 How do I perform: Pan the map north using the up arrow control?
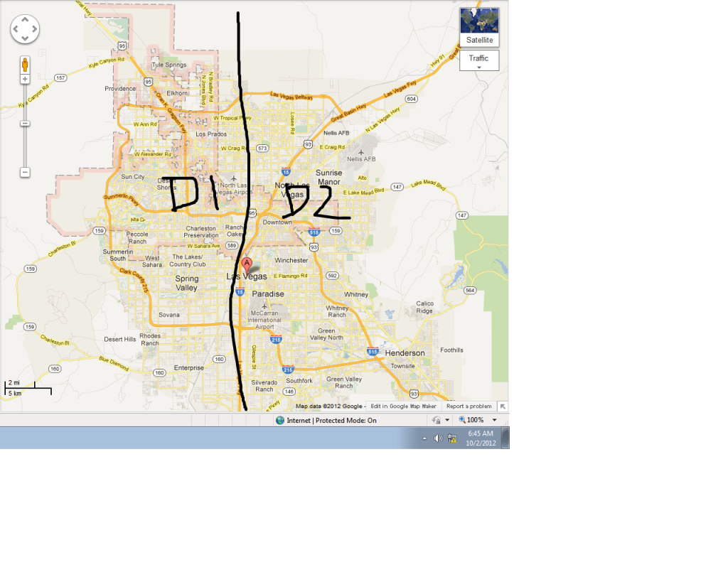pyautogui.click(x=25, y=18)
